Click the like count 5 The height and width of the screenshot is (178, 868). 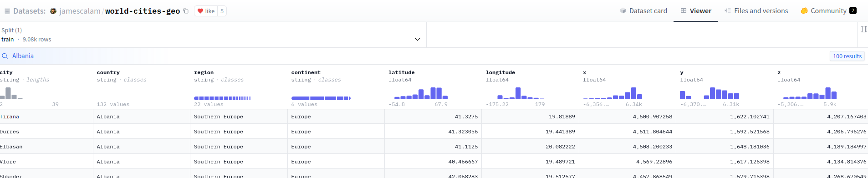[x=222, y=11]
